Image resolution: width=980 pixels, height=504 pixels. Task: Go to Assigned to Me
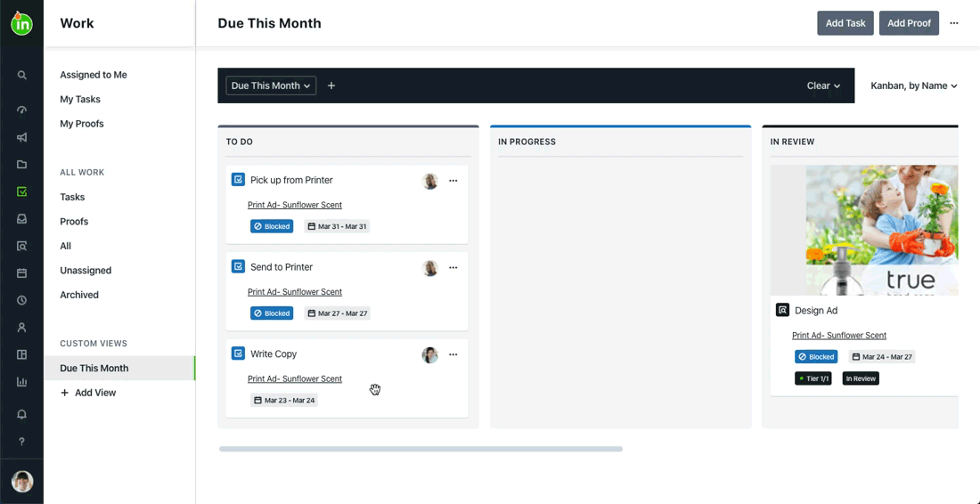coord(94,75)
